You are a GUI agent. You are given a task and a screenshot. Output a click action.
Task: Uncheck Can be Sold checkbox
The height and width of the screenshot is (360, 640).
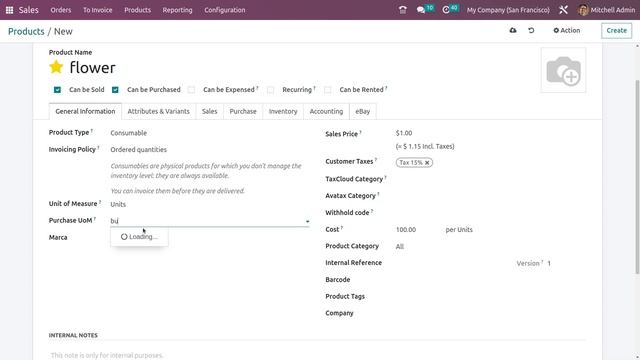[x=57, y=90]
